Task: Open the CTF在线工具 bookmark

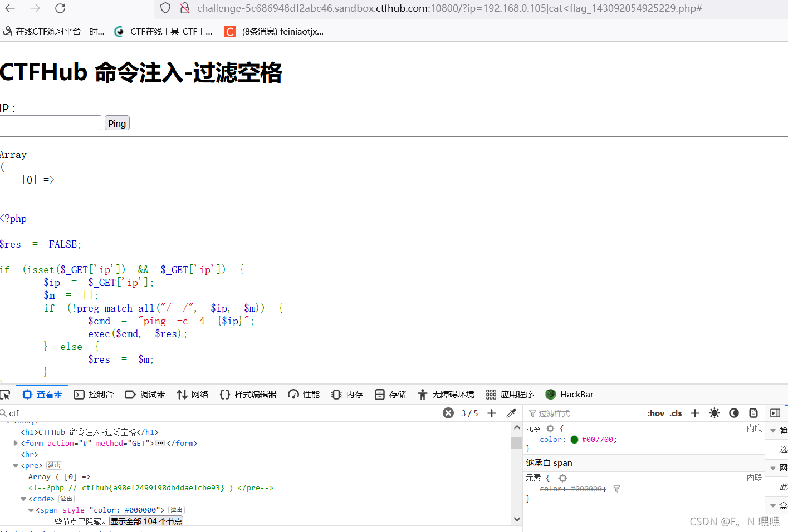Action: (164, 32)
